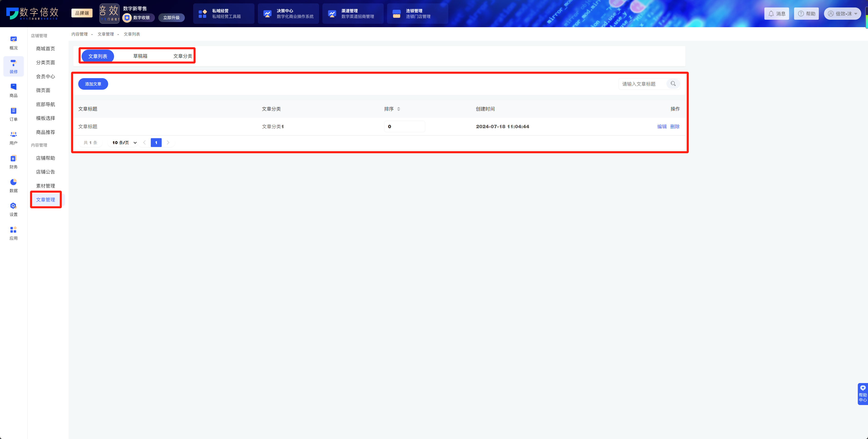Open the 财务 finance sidebar icon

point(13,162)
